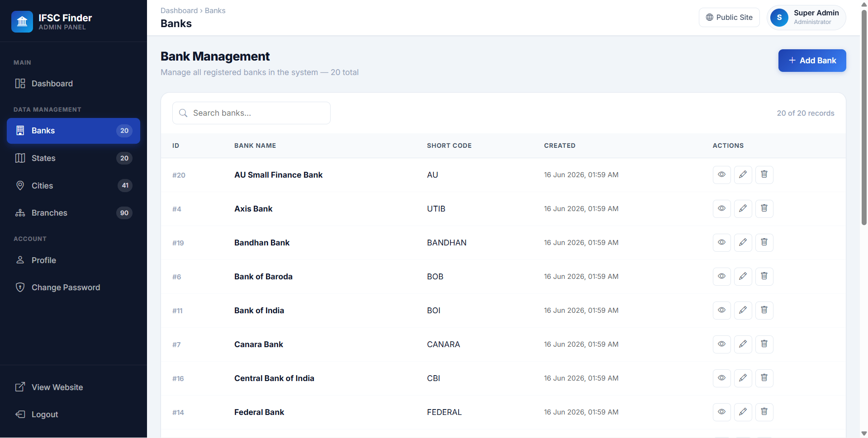This screenshot has width=868, height=438.
Task: Log out using the Logout link
Action: tap(73, 414)
